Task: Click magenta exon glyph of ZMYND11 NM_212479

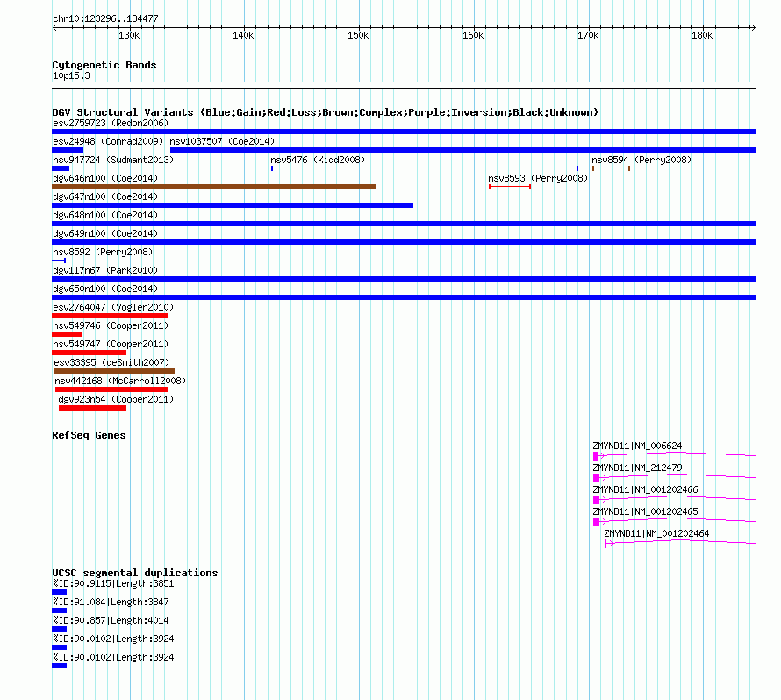Action: pyautogui.click(x=596, y=478)
